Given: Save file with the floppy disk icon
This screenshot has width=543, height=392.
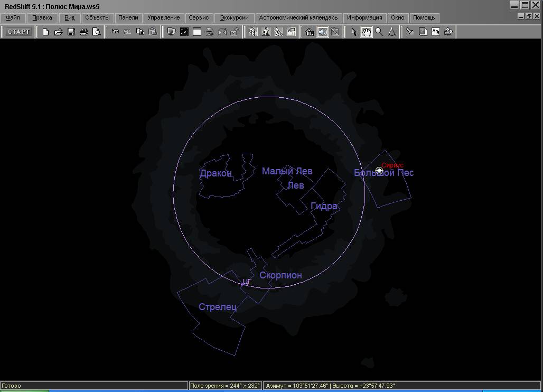Looking at the screenshot, I should coord(71,32).
